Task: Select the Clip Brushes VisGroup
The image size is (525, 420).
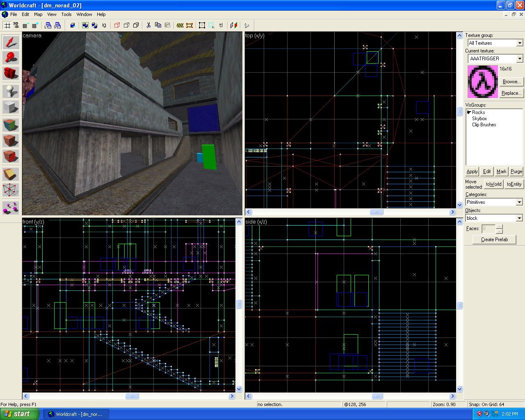Action: (x=484, y=125)
